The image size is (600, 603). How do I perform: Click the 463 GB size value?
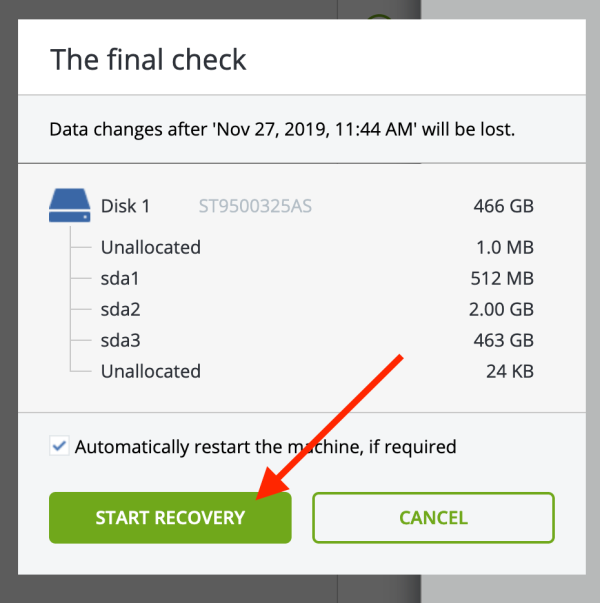coord(503,340)
